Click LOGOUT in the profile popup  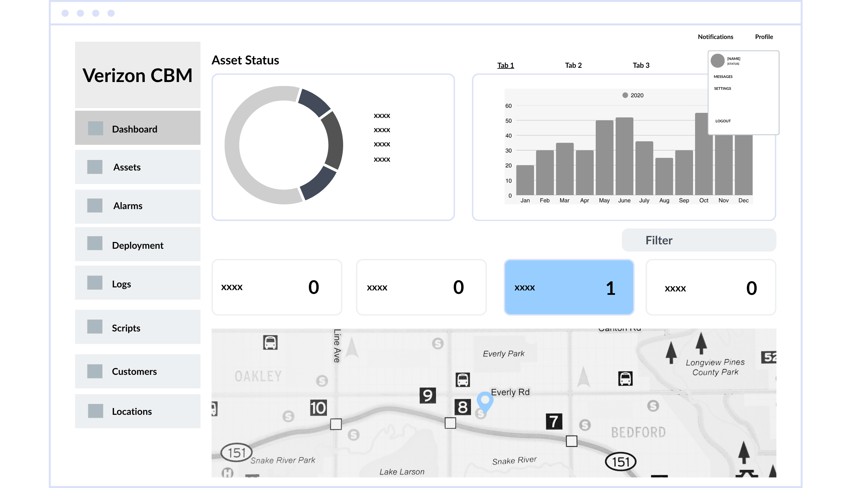723,121
